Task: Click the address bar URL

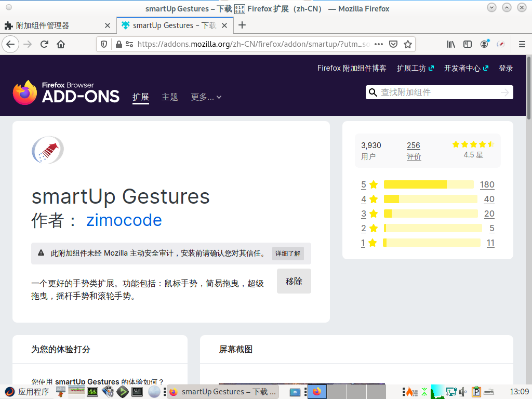Action: pos(253,44)
